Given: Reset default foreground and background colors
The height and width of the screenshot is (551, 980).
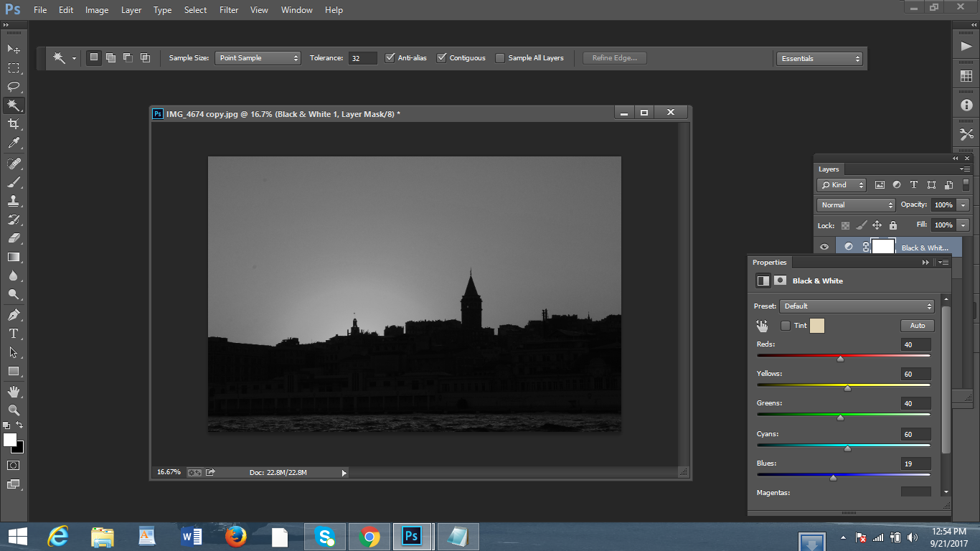Looking at the screenshot, I should (x=6, y=425).
